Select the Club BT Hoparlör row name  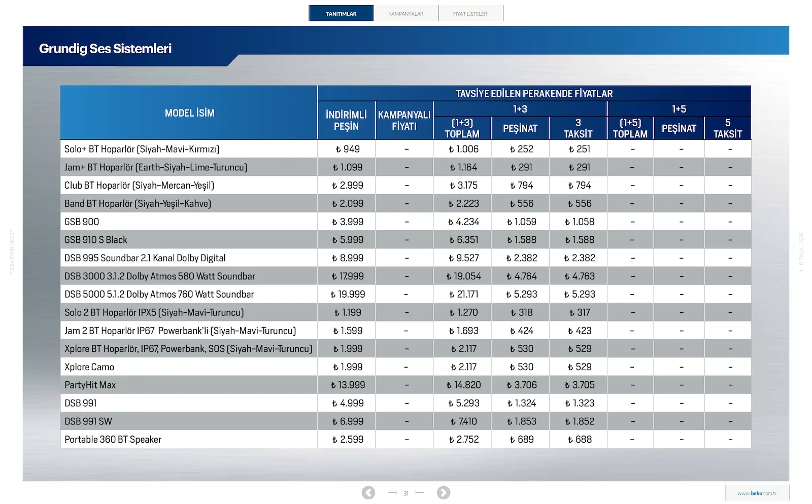(139, 186)
